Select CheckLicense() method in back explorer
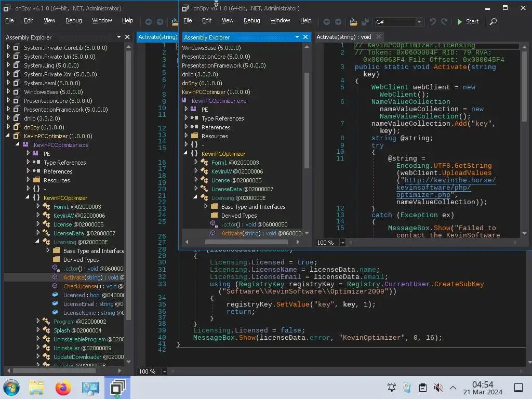The image size is (532, 399). tap(94, 286)
